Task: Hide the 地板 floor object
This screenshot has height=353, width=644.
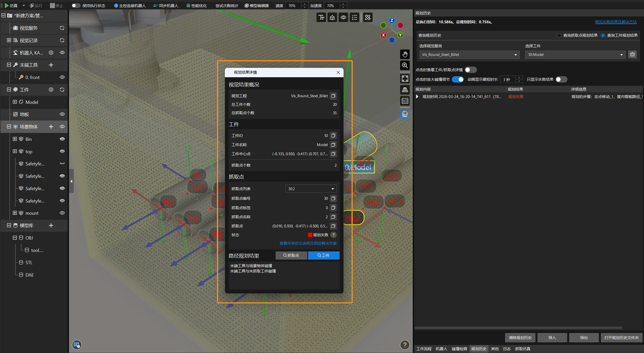Action: click(x=62, y=114)
